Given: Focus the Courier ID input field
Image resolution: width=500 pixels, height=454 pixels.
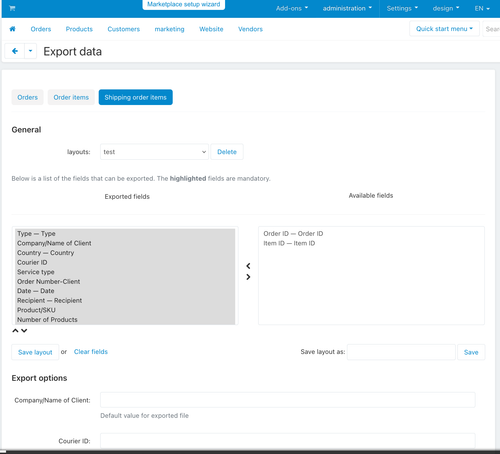Looking at the screenshot, I should click(288, 441).
